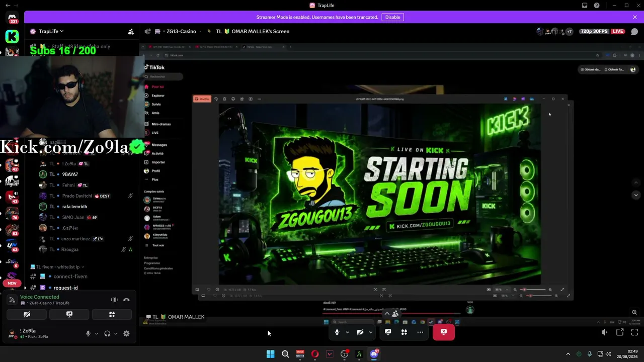The image size is (644, 362).
Task: Dismiss the Streamer Mode banner
Action: click(x=635, y=17)
